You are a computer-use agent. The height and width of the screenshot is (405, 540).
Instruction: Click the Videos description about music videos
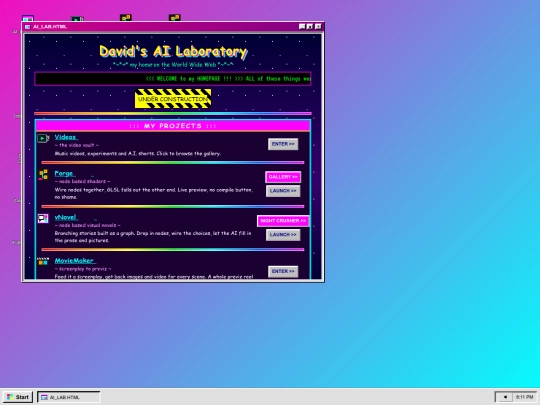click(x=138, y=154)
